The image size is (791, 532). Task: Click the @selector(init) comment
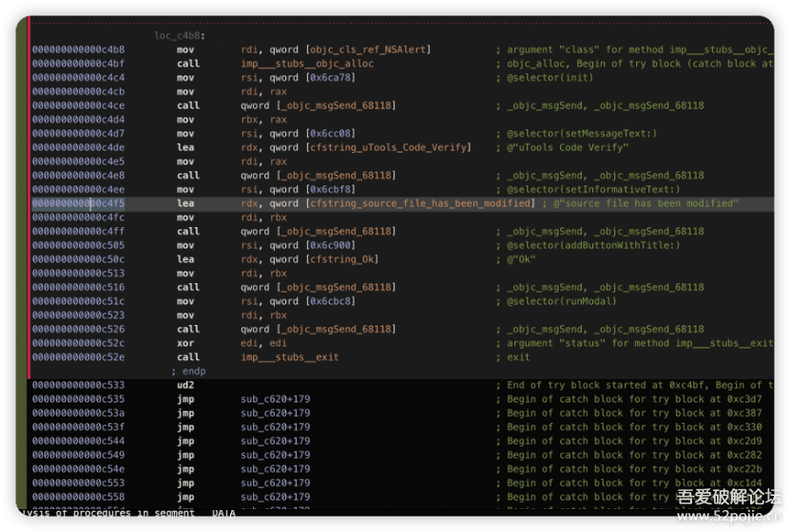(550, 78)
